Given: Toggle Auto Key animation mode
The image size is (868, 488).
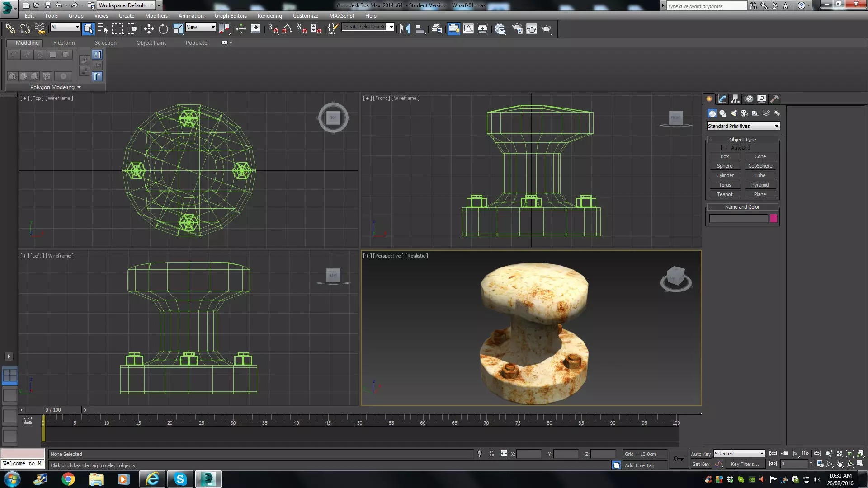Looking at the screenshot, I should pos(700,454).
